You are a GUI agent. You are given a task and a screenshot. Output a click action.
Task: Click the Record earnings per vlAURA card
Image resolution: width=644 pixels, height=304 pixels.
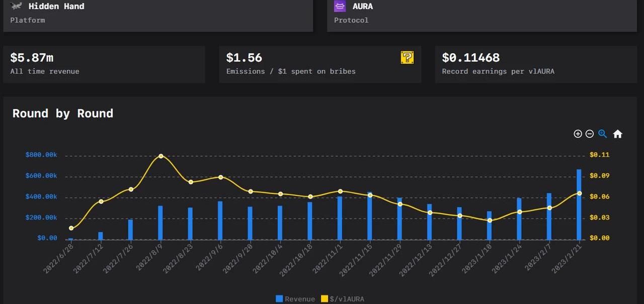pos(536,64)
